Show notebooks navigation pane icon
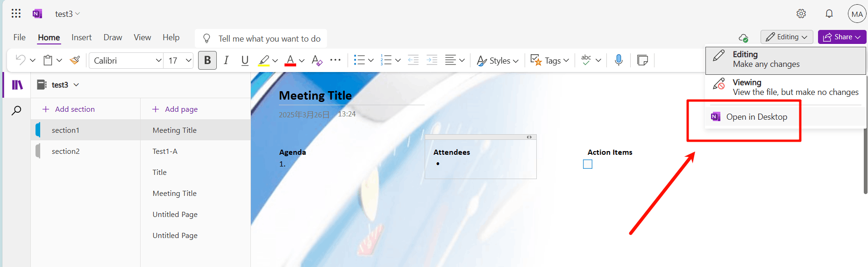The width and height of the screenshot is (868, 267). [17, 85]
